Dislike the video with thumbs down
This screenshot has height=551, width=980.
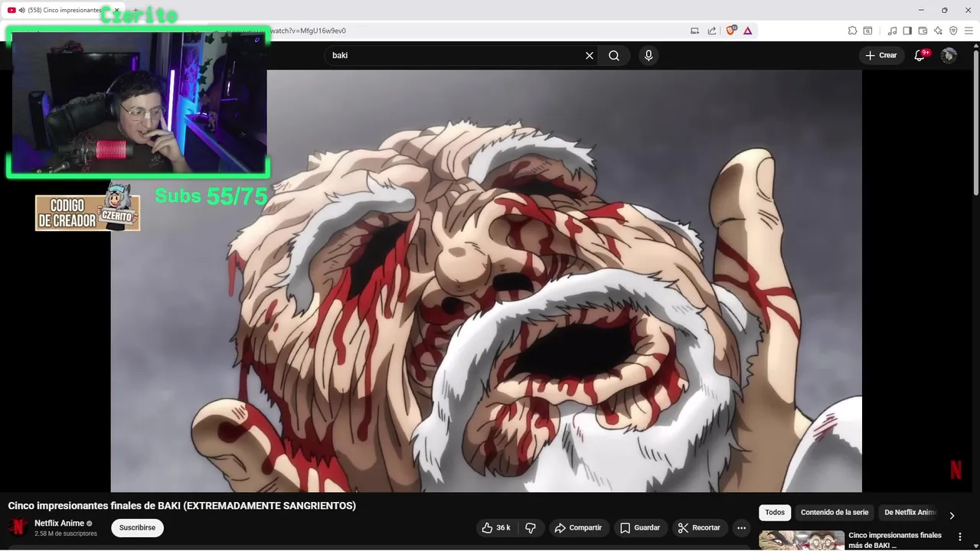coord(530,527)
